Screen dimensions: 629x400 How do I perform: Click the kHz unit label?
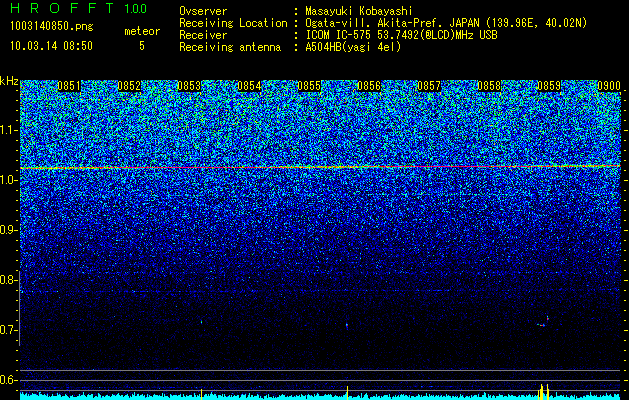coord(9,81)
